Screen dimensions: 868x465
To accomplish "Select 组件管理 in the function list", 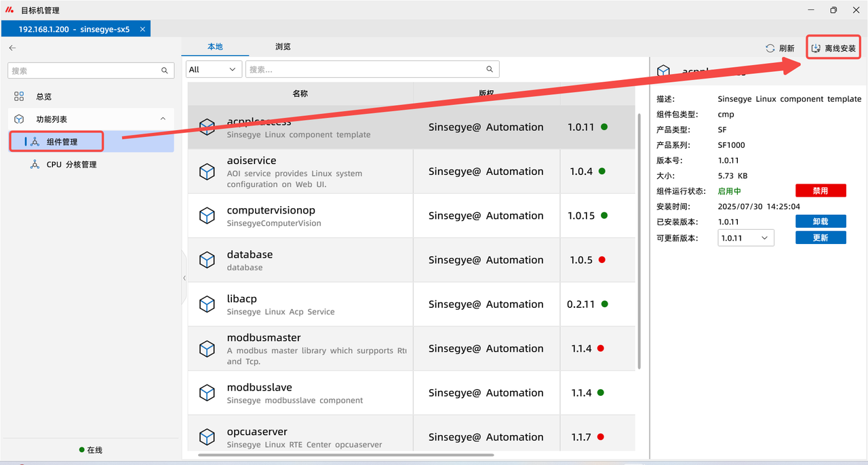I will pos(62,142).
